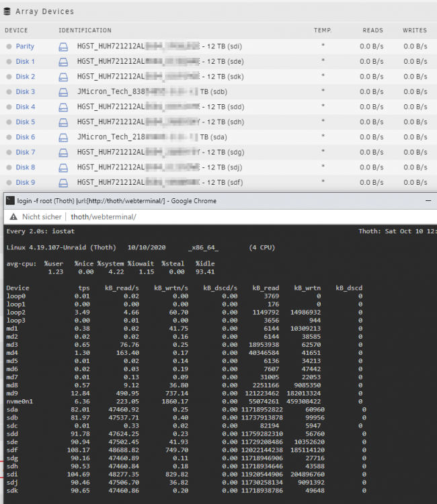The height and width of the screenshot is (504, 437).
Task: Open the Disk 7 link
Action: 26,152
